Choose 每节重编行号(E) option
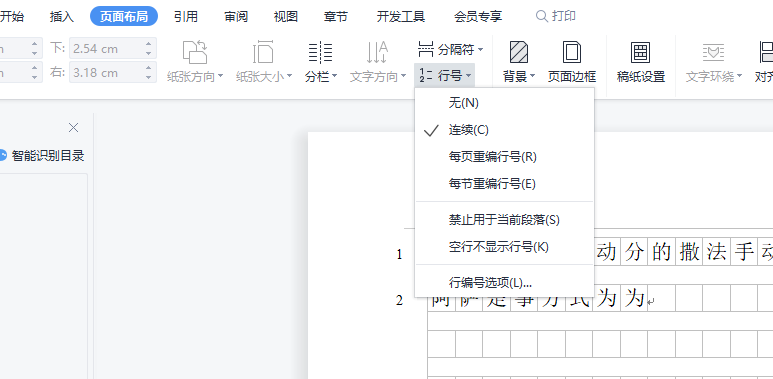This screenshot has width=773, height=379. (x=504, y=184)
